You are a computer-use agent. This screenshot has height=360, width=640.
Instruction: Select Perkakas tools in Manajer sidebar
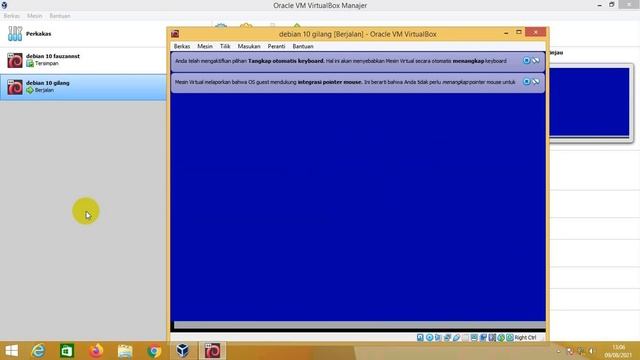pyautogui.click(x=83, y=34)
